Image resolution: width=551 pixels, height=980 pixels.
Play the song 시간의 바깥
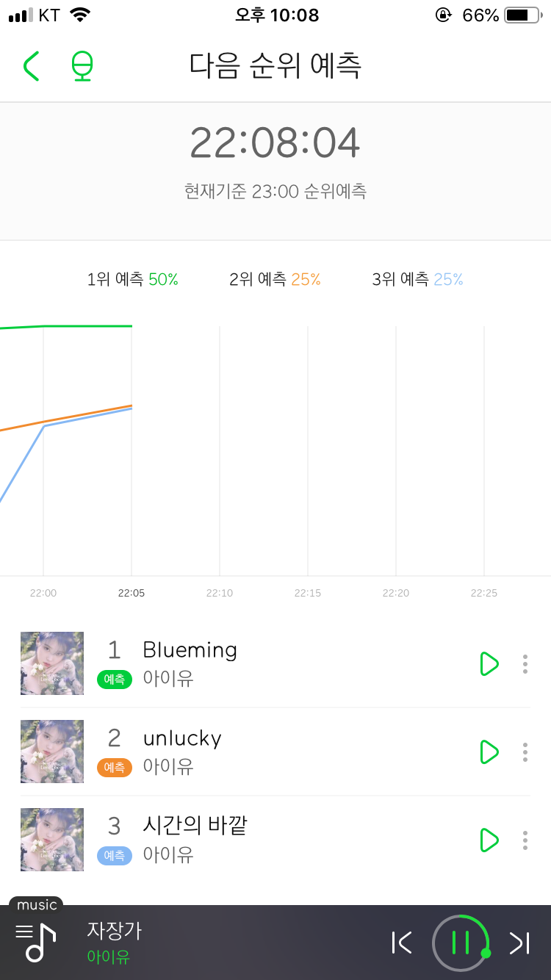489,840
